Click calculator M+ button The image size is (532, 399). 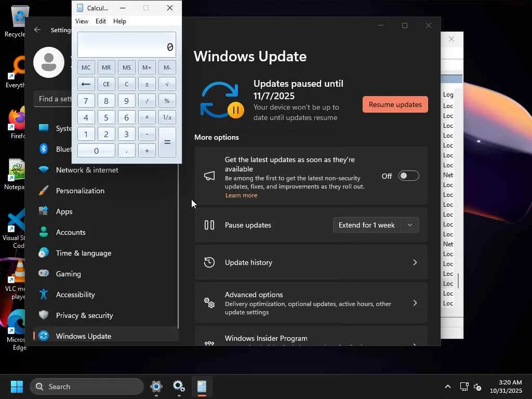(147, 67)
